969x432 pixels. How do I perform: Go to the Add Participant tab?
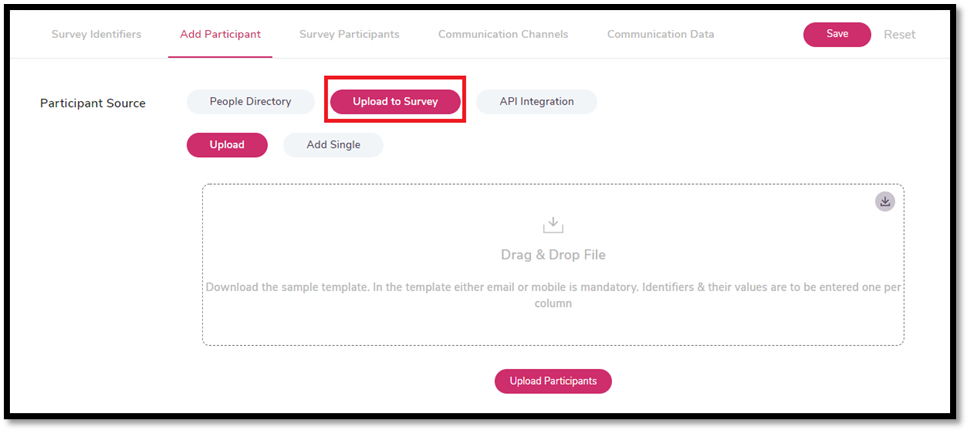click(220, 34)
